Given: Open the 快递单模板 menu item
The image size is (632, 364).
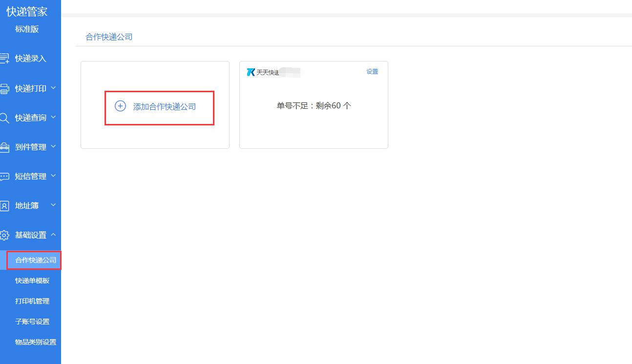Looking at the screenshot, I should pyautogui.click(x=32, y=281).
